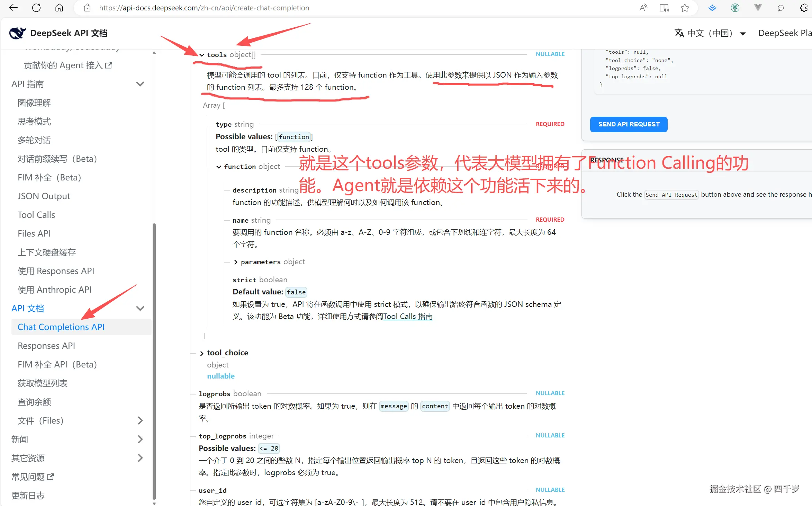Collapse the API 文档 sidebar section
Viewport: 812px width, 506px height.
(140, 308)
